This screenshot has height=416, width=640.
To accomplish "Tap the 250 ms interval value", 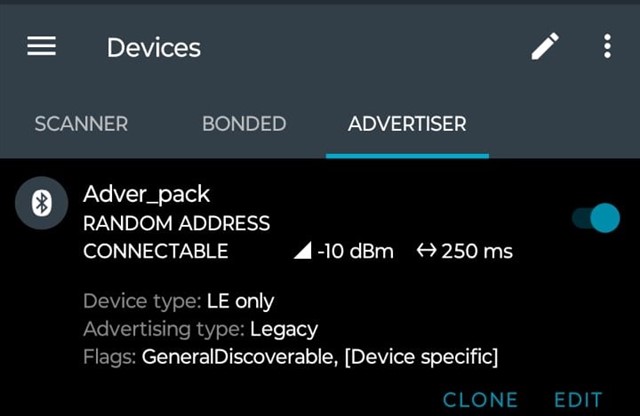I will click(x=477, y=251).
